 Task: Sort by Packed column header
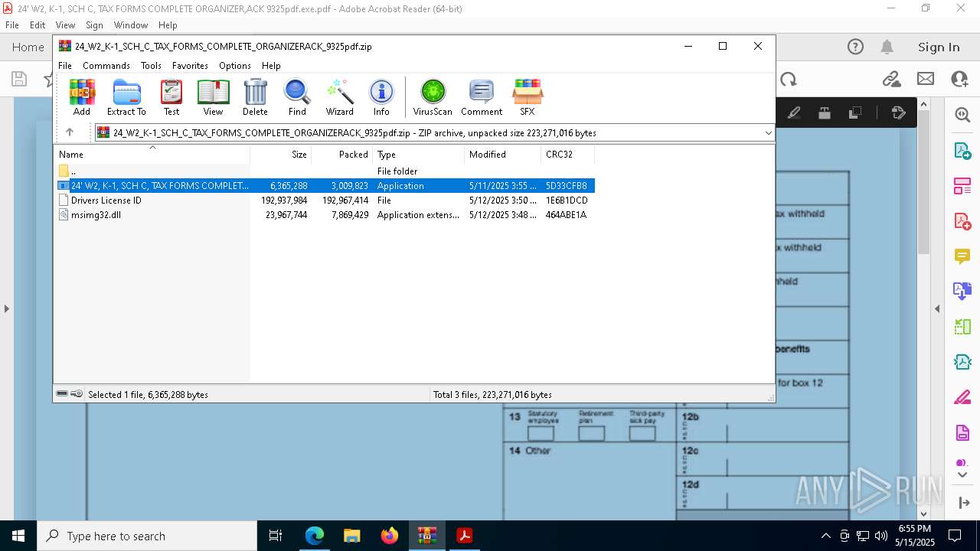[x=342, y=154]
